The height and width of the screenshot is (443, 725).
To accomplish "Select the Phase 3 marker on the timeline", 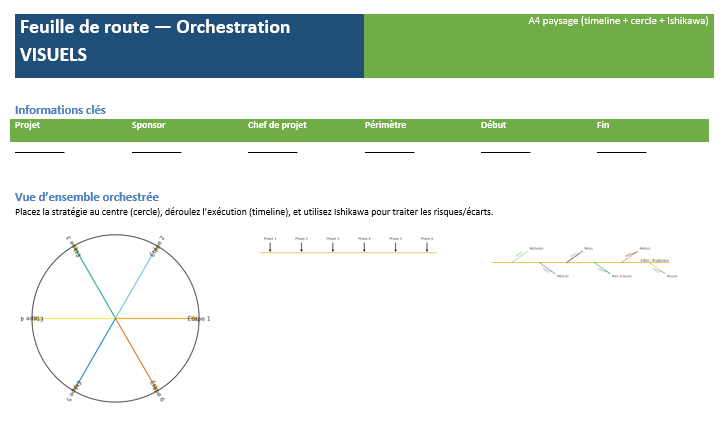I will [333, 244].
